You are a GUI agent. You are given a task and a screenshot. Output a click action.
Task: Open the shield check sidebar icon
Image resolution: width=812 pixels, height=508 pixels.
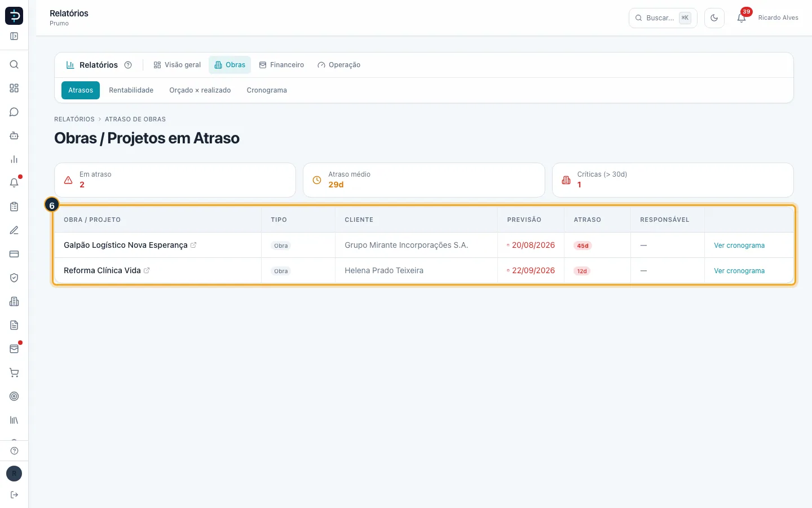point(14,278)
